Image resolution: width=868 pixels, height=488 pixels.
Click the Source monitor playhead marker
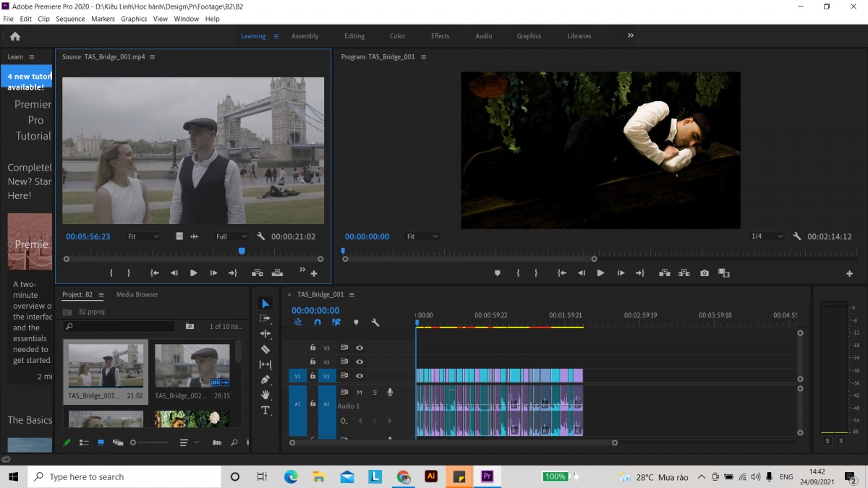[x=242, y=251]
